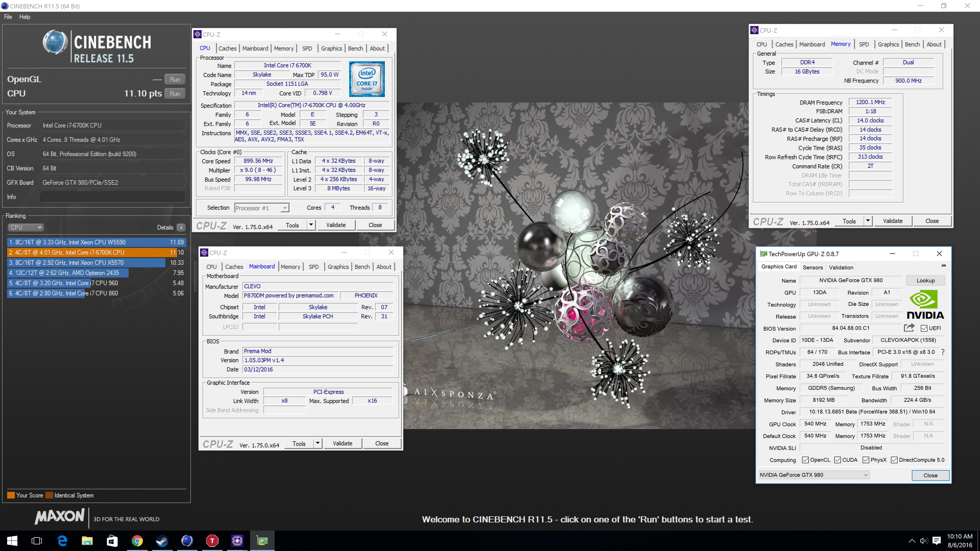Open the volume control in the system tray
The width and height of the screenshot is (980, 551).
(x=924, y=541)
